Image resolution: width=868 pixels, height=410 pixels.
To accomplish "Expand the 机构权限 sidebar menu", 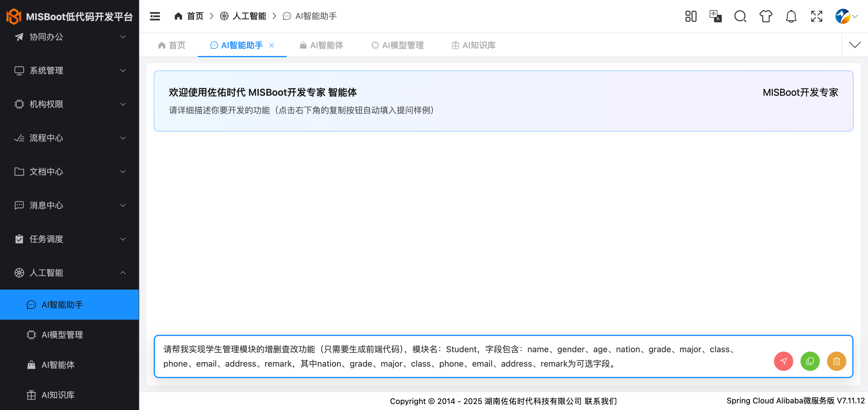I will (69, 104).
